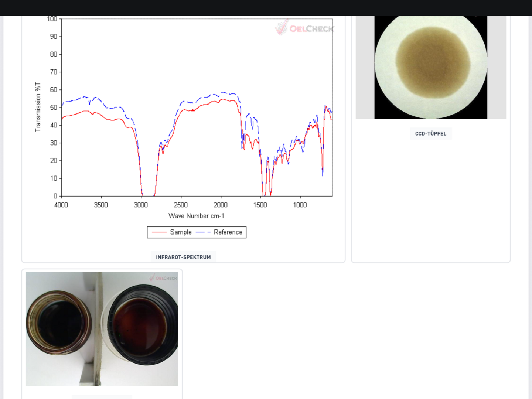
Task: Click the blue dashed Reference legend line
Action: (x=203, y=232)
